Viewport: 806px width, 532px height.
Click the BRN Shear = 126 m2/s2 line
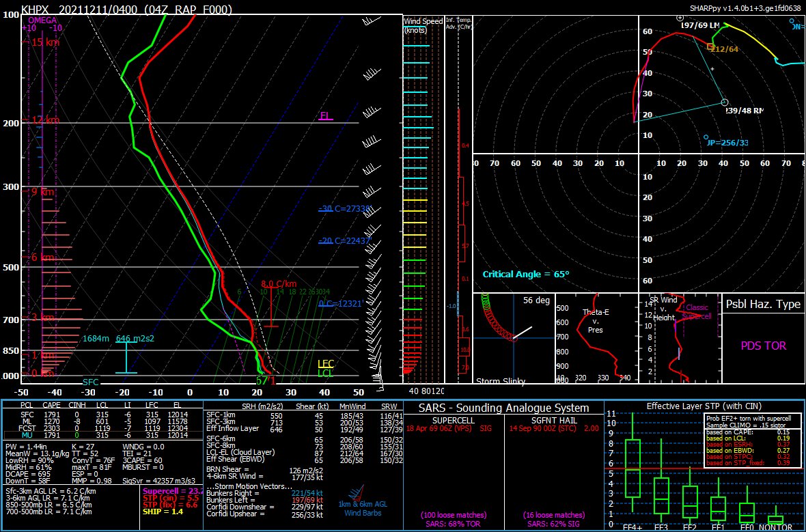(265, 469)
